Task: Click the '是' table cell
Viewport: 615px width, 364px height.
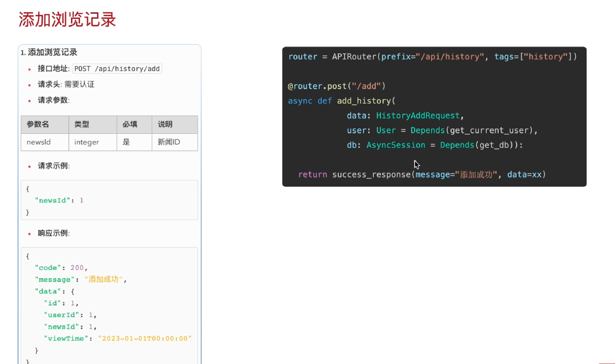Action: [134, 142]
